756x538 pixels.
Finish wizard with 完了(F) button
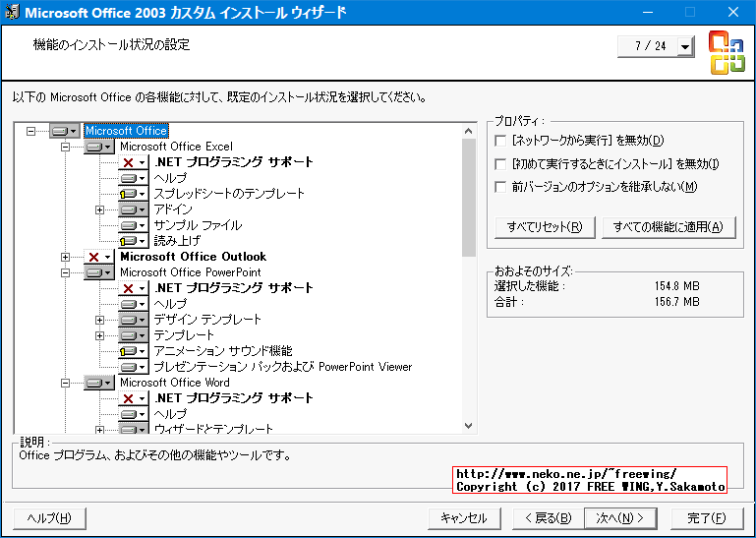point(706,518)
